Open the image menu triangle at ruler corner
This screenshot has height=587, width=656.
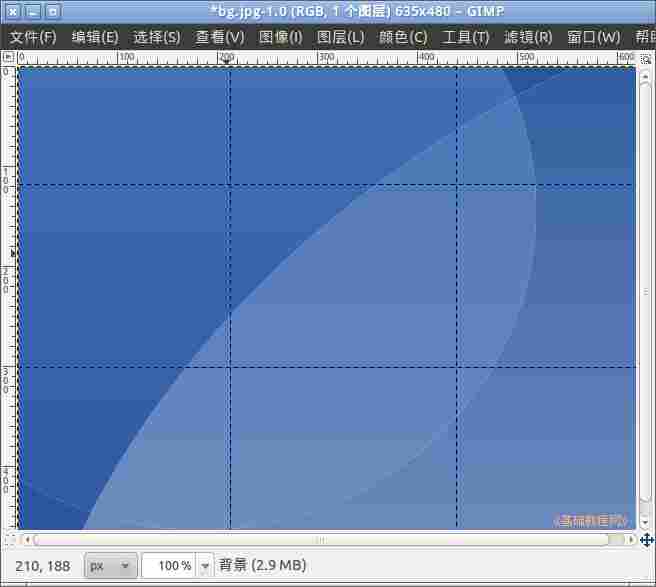click(x=8, y=58)
